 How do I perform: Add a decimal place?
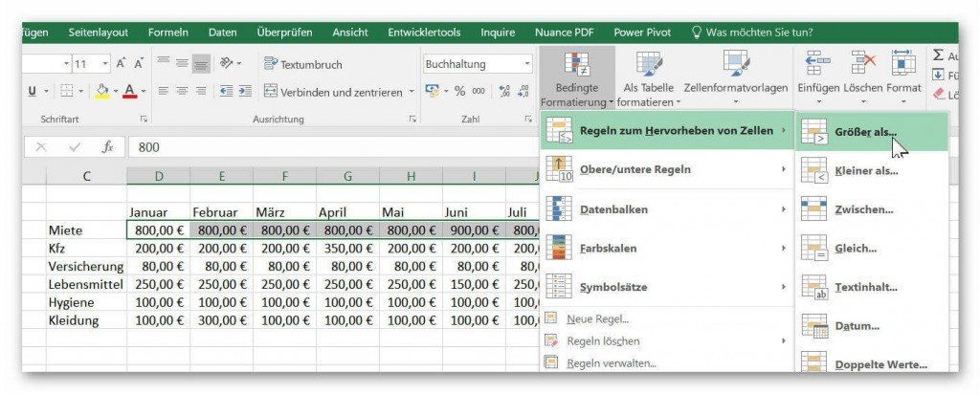(505, 91)
